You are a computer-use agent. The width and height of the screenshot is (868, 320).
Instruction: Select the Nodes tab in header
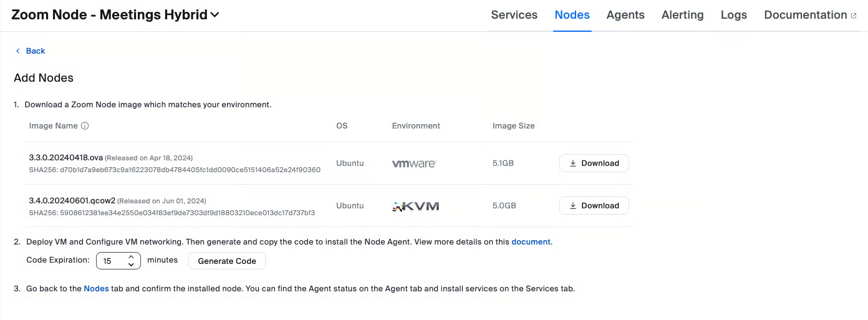(x=572, y=15)
